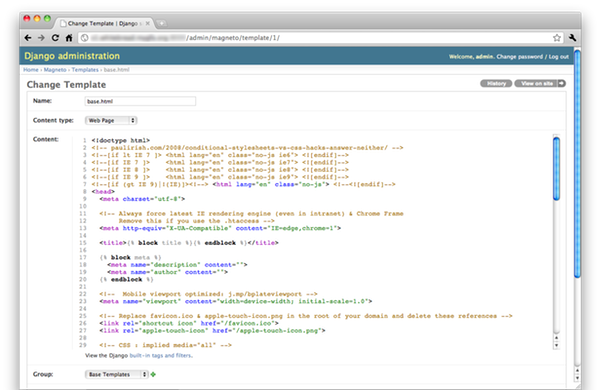Open the History button
Screen dimensions: 600x390
[x=496, y=83]
